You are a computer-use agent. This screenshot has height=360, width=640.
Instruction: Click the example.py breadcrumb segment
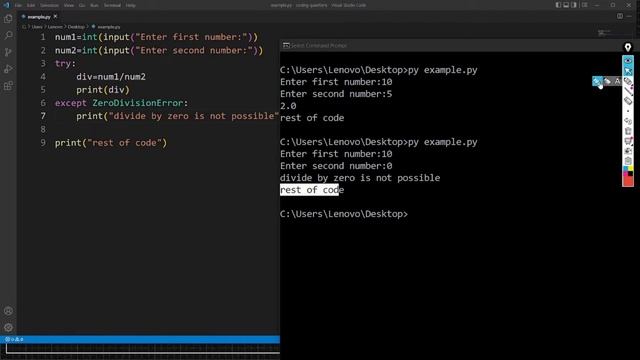[x=109, y=27]
